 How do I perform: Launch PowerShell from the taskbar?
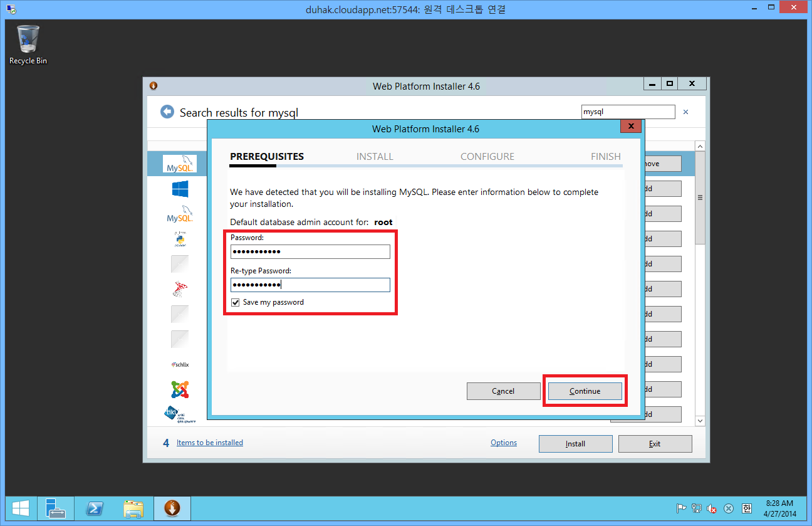point(94,508)
